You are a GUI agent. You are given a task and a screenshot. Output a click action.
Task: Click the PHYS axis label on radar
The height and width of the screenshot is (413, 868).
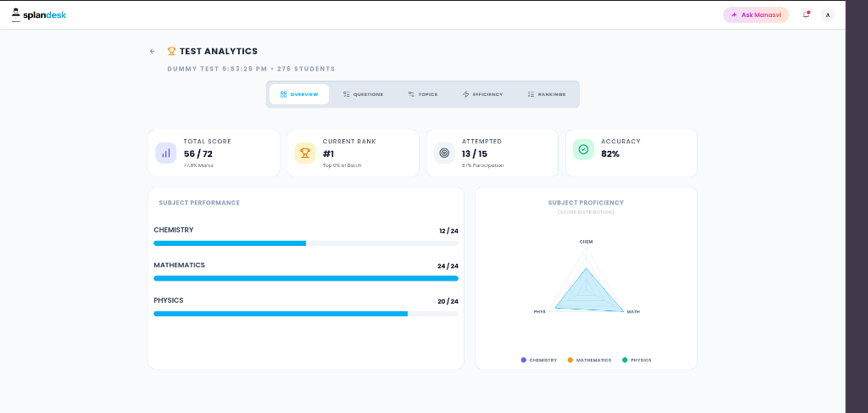pyautogui.click(x=540, y=312)
